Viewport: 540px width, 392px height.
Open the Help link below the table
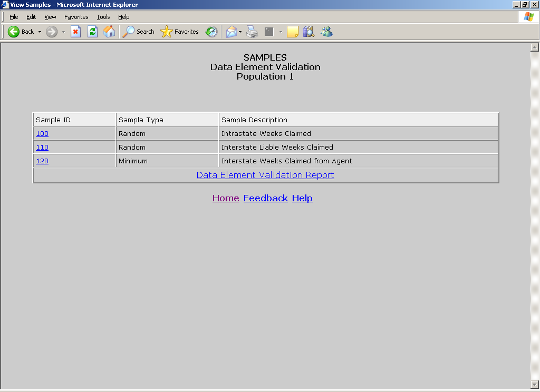[x=302, y=198]
